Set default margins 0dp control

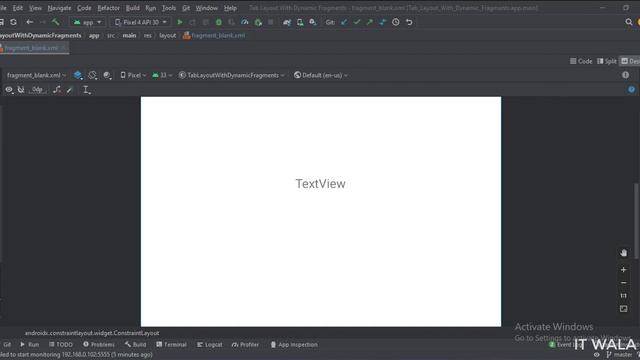[x=37, y=89]
